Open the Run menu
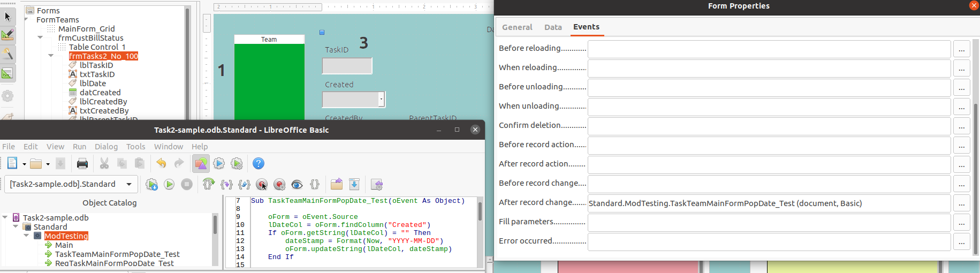This screenshot has height=273, width=980. (79, 147)
